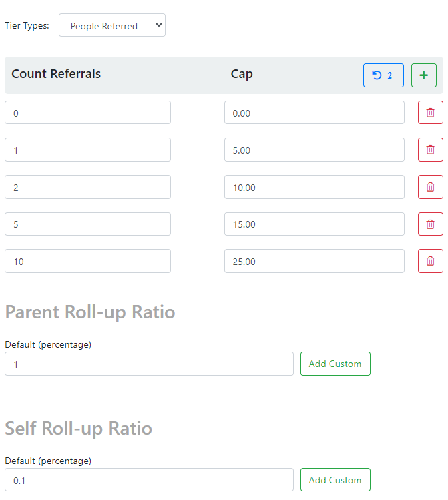Focus the Parent Roll-up default percentage field
The height and width of the screenshot is (500, 448).
149,364
